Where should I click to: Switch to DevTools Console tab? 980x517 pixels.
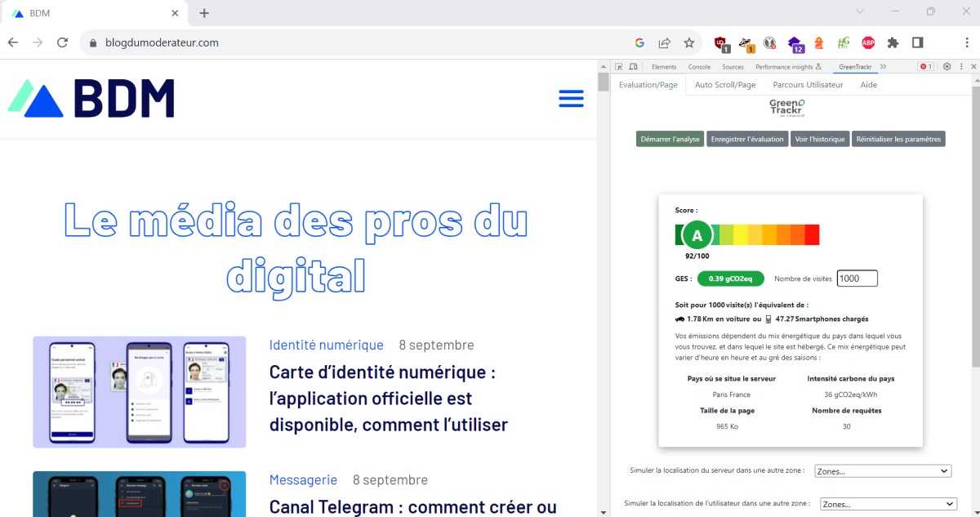click(x=699, y=67)
